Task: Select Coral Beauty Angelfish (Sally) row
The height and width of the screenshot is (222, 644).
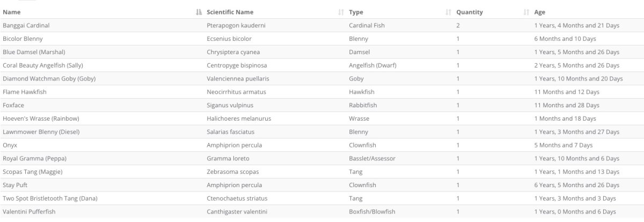Action: coord(322,65)
